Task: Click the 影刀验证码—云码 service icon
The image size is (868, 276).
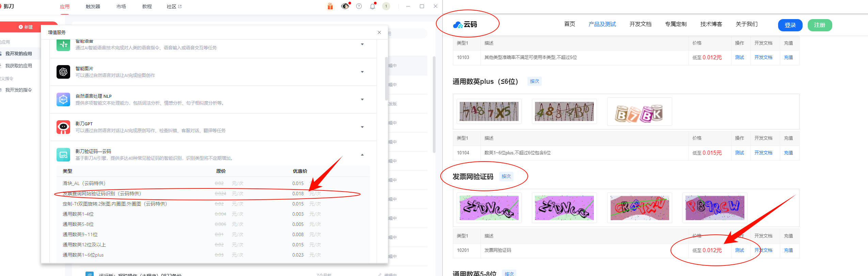Action: pyautogui.click(x=63, y=155)
